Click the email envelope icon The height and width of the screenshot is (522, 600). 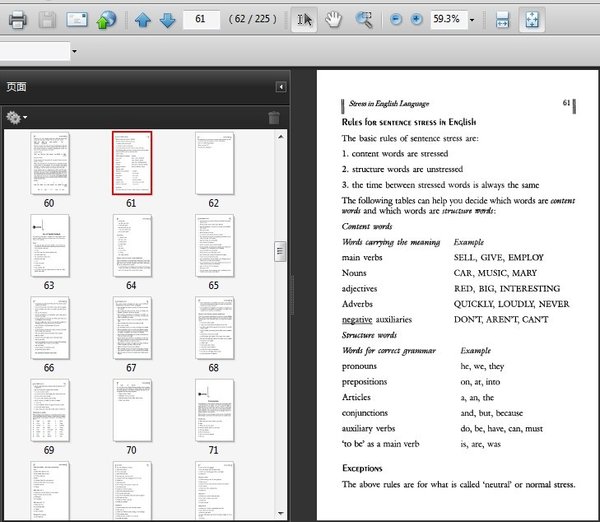(x=77, y=19)
